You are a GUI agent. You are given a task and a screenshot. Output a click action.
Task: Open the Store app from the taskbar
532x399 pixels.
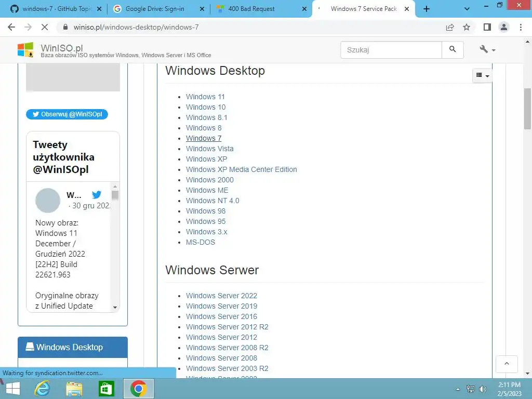click(x=106, y=389)
